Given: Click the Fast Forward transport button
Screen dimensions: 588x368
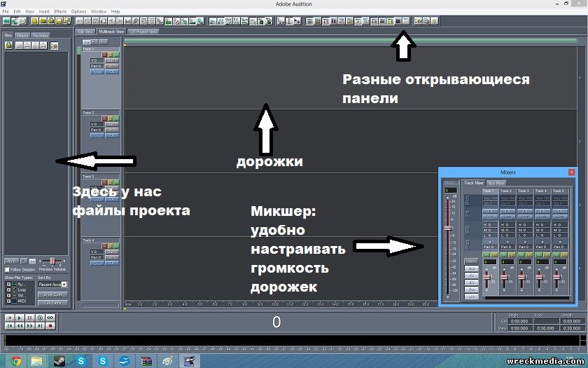Looking at the screenshot, I should [30, 326].
